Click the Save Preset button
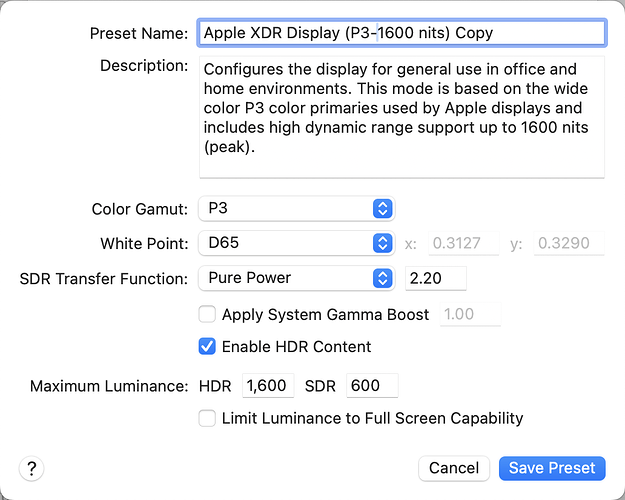This screenshot has height=500, width=625. coord(552,468)
